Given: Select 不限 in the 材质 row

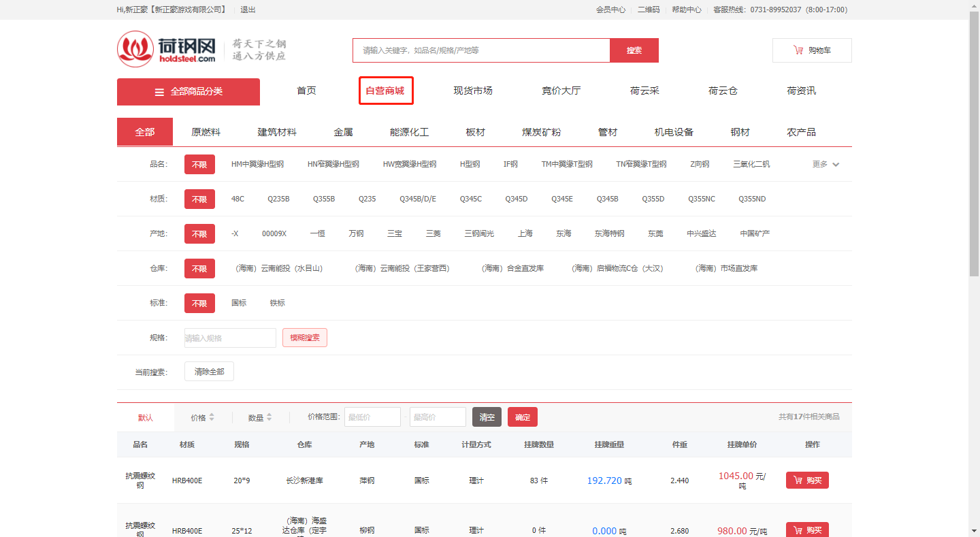Looking at the screenshot, I should pyautogui.click(x=199, y=199).
